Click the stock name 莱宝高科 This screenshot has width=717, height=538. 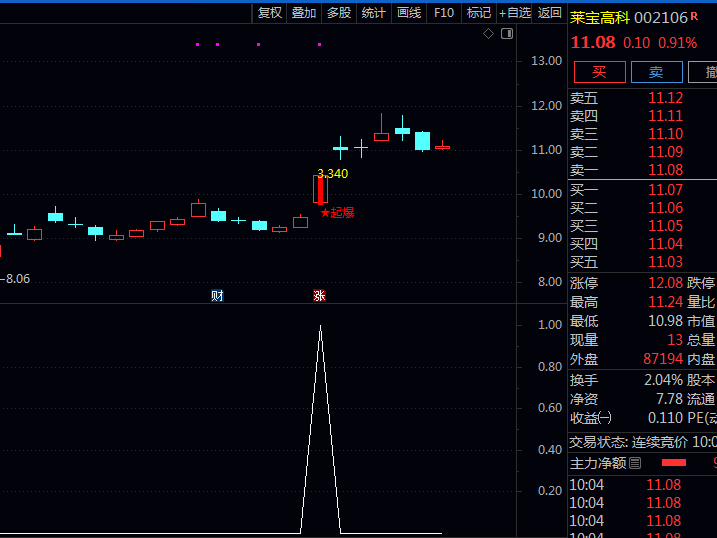tap(600, 18)
